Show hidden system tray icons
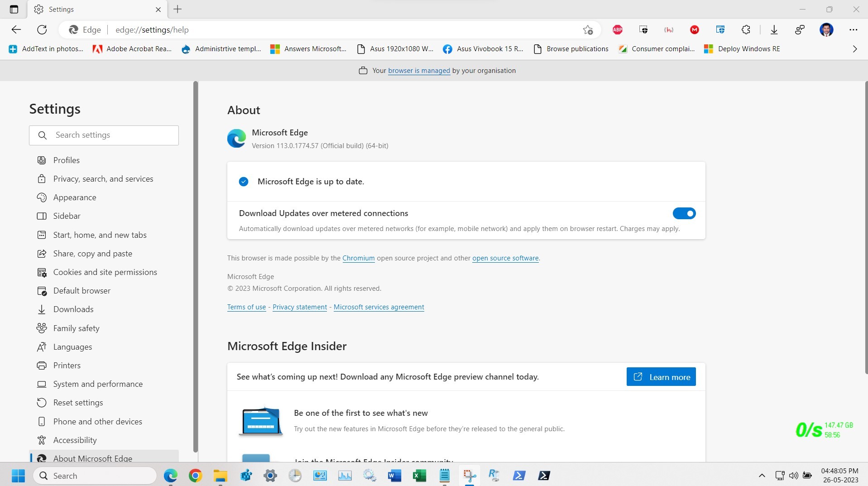 762,476
